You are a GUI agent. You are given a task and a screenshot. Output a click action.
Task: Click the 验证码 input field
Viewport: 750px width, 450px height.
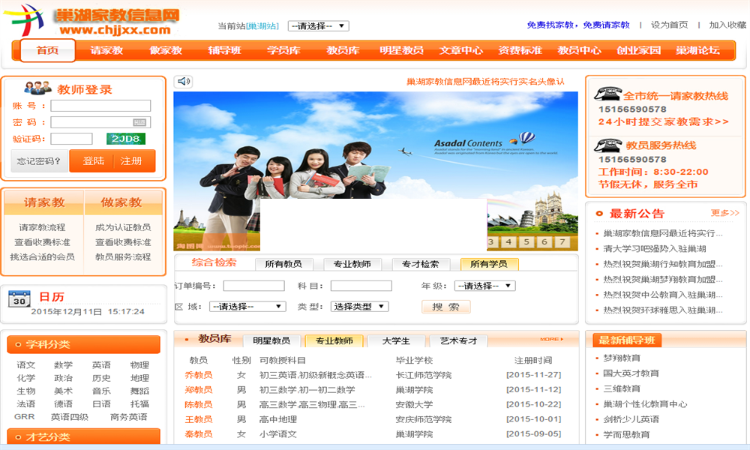[x=71, y=139]
